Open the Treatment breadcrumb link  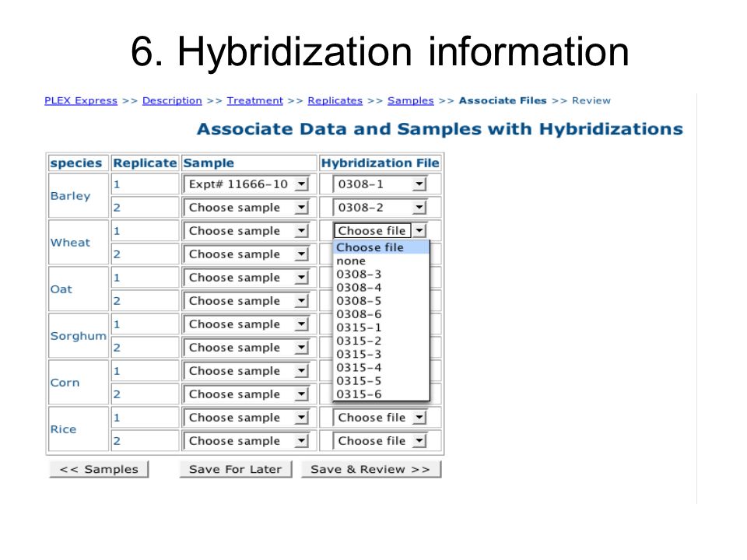[x=255, y=101]
